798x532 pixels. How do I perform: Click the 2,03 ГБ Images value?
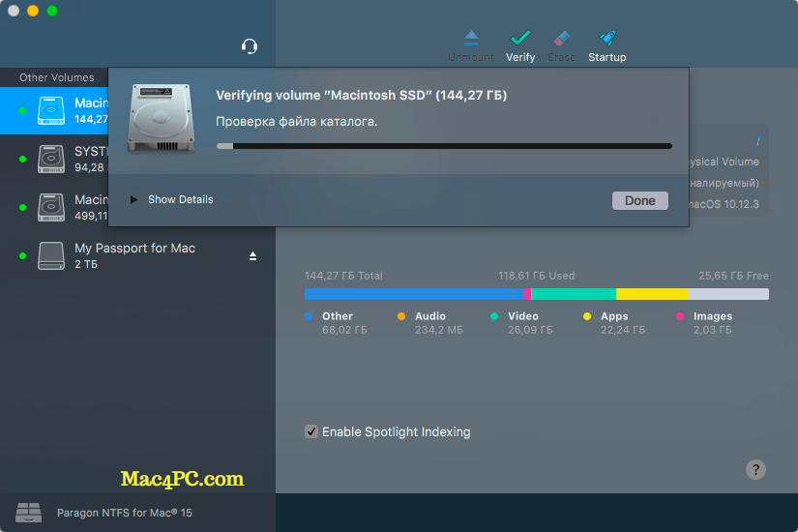click(x=713, y=330)
